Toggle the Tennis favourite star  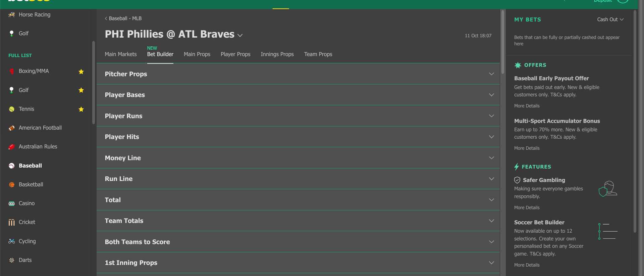81,109
